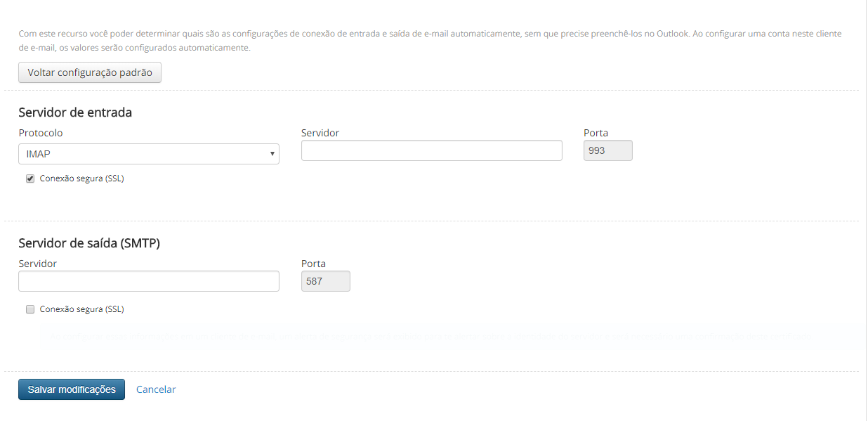Save with the Salvar modificações button
This screenshot has width=868, height=421.
coord(72,389)
